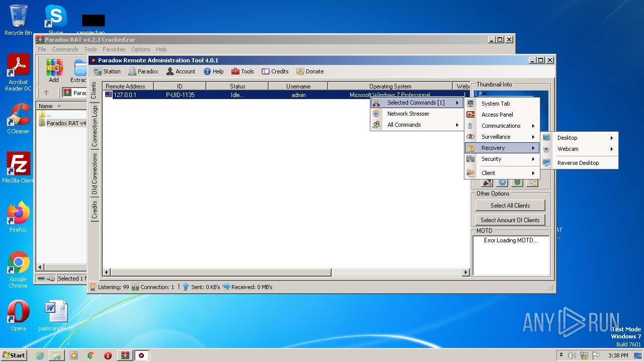Choose Network Stresser in context menu
The image size is (644, 362).
coord(417,114)
